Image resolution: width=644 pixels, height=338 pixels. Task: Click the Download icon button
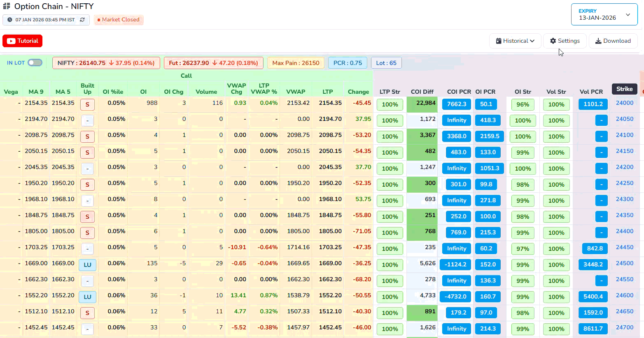point(598,41)
